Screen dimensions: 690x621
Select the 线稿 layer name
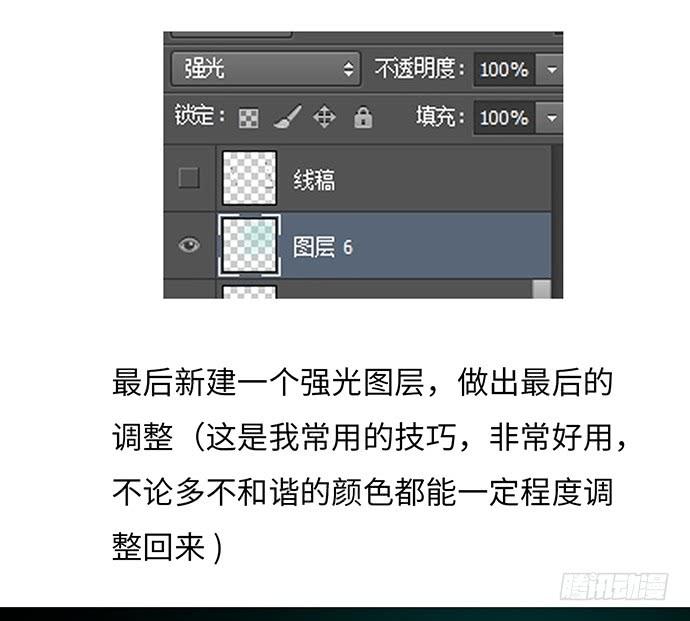[x=314, y=180]
